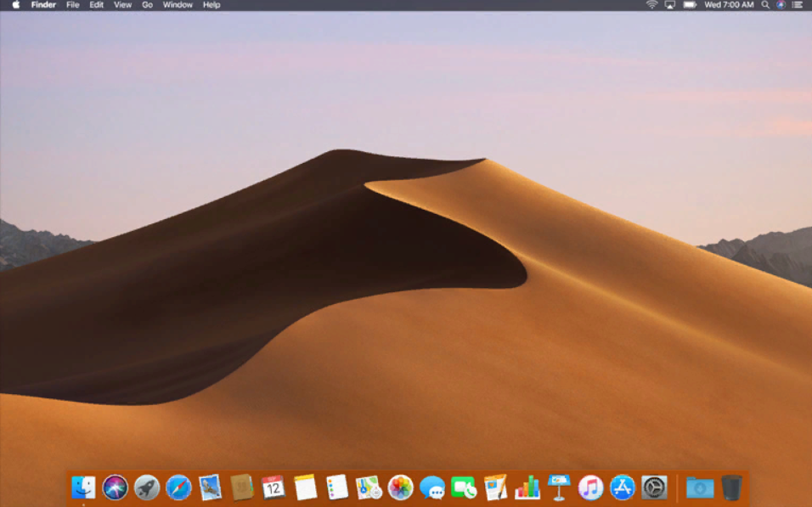The width and height of the screenshot is (812, 507).
Task: Launch FaceTime green icon in Dock
Action: [x=464, y=487]
